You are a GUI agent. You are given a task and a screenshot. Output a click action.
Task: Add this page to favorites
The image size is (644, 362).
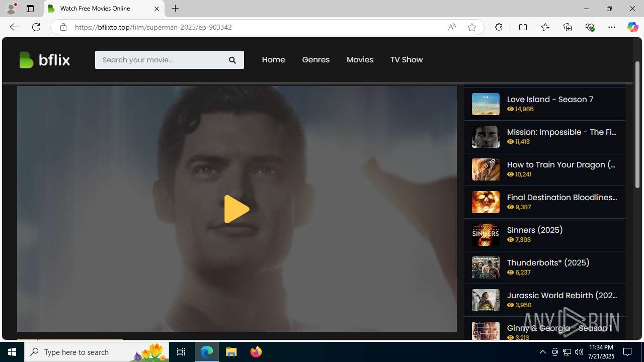pos(472,27)
